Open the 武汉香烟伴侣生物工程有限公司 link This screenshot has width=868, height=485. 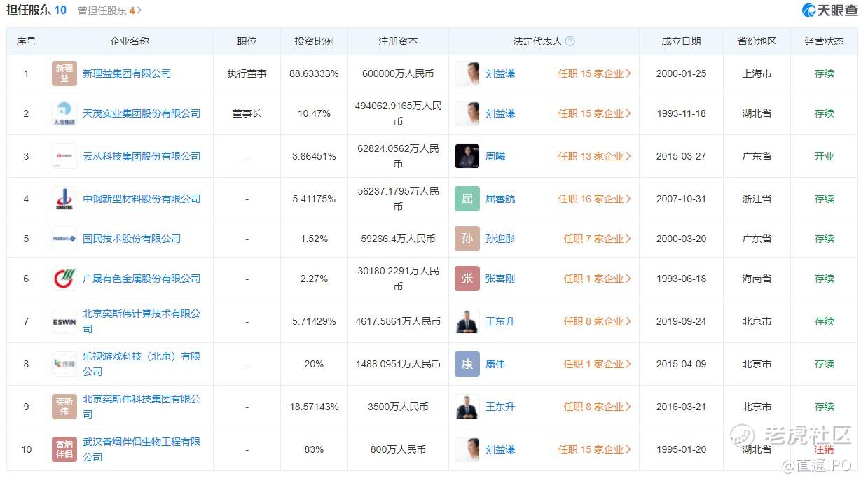click(142, 449)
